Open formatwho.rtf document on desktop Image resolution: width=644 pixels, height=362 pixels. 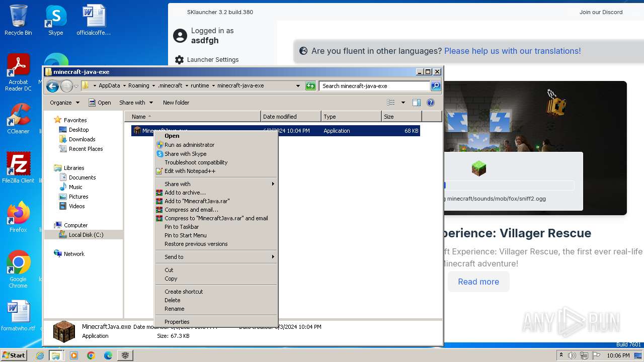18,316
